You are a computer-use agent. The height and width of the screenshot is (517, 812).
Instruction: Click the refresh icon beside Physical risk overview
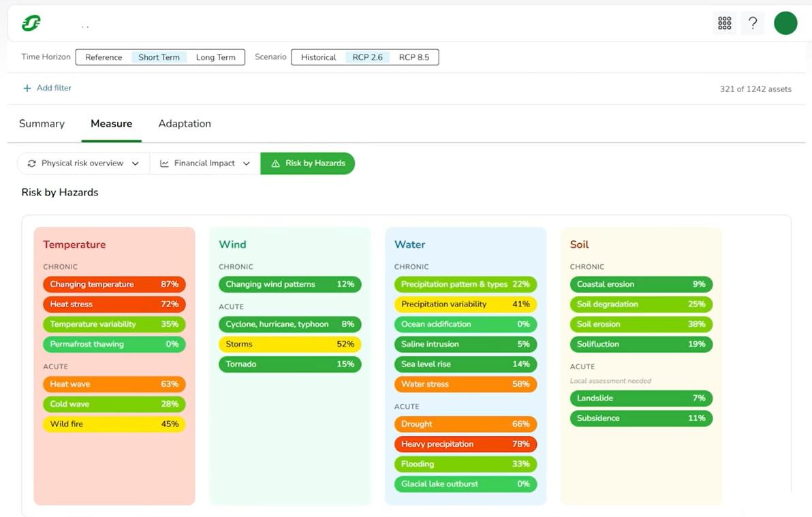tap(31, 163)
